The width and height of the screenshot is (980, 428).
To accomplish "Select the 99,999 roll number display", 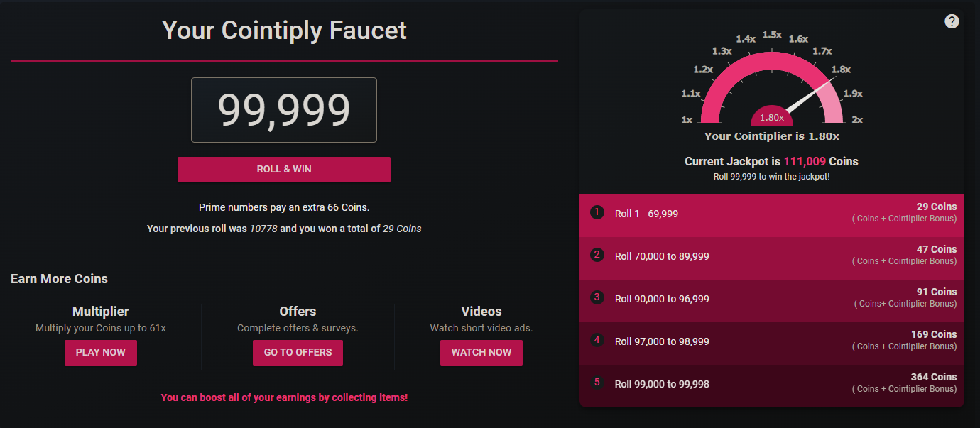I will tap(284, 110).
